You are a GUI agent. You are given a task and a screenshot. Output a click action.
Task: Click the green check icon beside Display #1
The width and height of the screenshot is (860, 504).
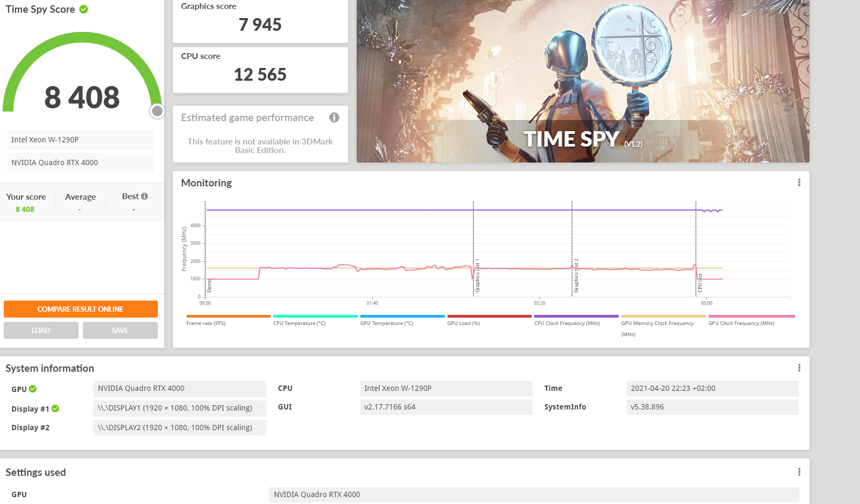pyautogui.click(x=55, y=408)
